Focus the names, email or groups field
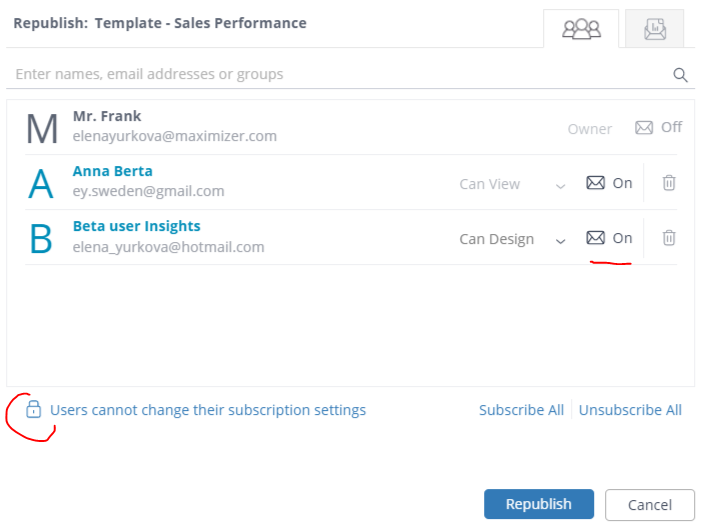Viewport: 706px width, 527px height. (x=338, y=74)
